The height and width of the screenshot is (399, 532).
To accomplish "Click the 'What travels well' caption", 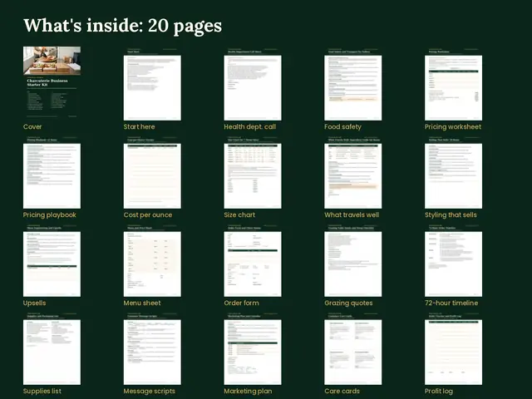I will click(x=352, y=215).
